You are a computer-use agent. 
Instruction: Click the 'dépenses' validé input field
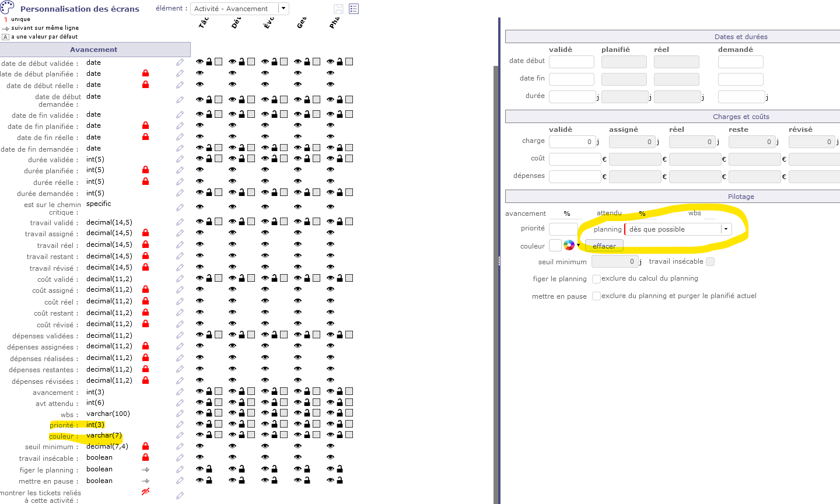coord(575,176)
